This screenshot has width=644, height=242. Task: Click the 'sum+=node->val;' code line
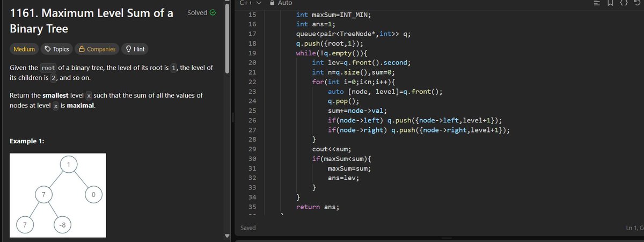[357, 111]
